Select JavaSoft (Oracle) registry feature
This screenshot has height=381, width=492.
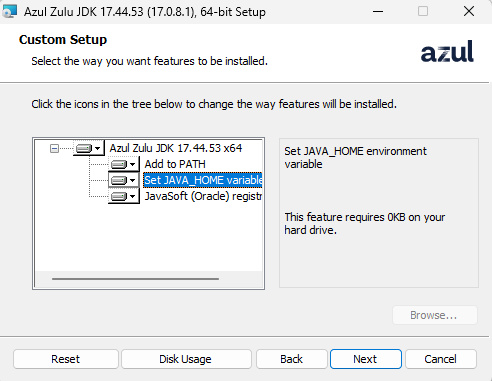203,196
